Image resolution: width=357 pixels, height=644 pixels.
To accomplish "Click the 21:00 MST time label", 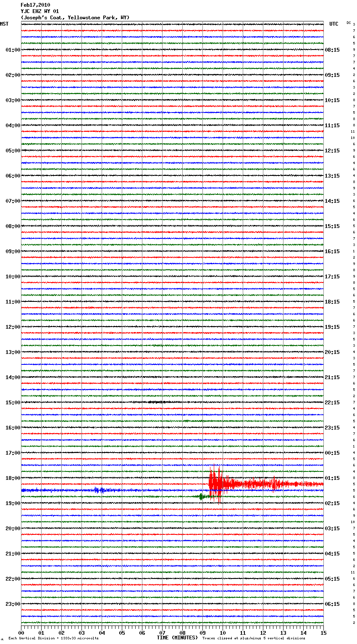I will (13, 554).
